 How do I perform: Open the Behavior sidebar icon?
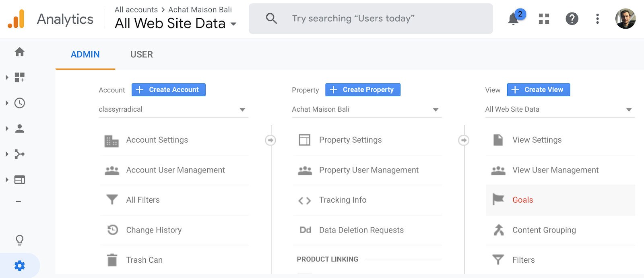click(x=20, y=180)
